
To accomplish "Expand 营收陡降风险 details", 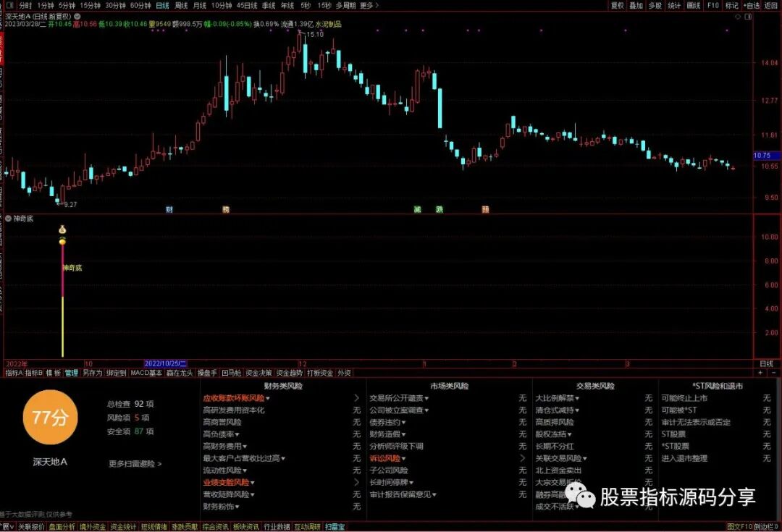I will click(x=253, y=494).
